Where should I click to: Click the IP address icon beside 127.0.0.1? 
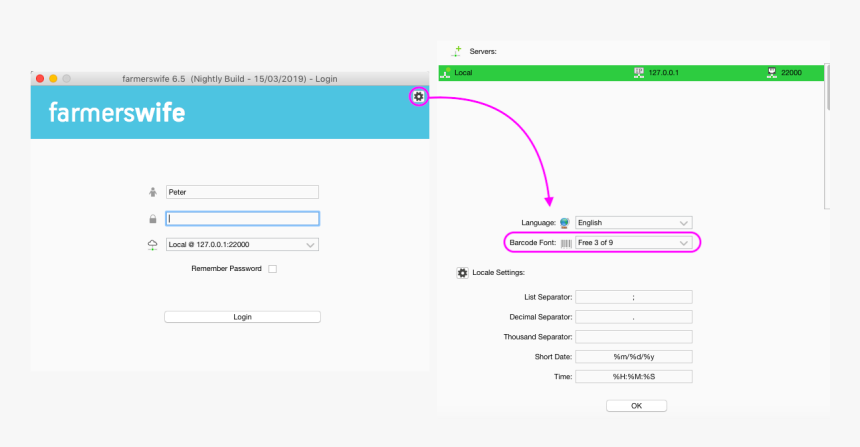tap(639, 72)
